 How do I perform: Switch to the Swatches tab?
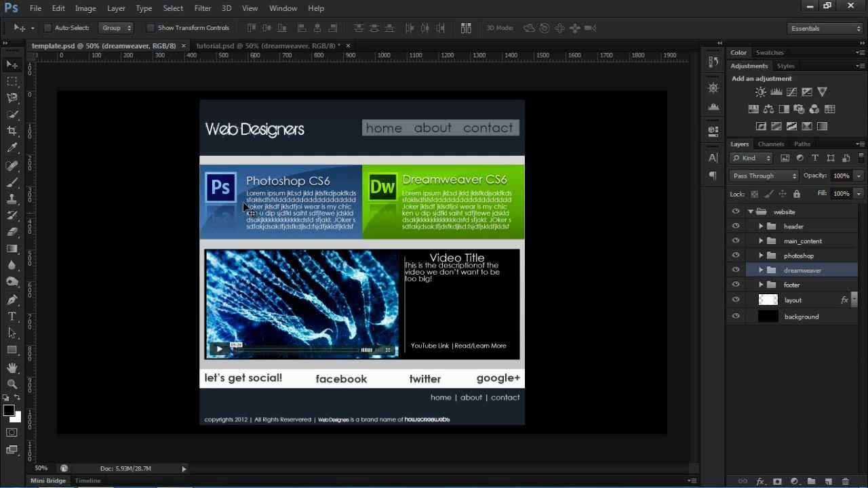coord(770,52)
